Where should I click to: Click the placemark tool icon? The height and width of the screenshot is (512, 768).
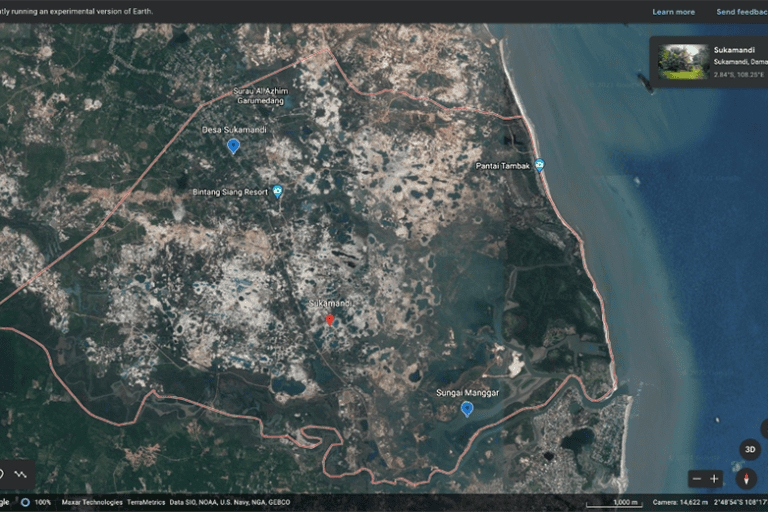click(x=2, y=474)
